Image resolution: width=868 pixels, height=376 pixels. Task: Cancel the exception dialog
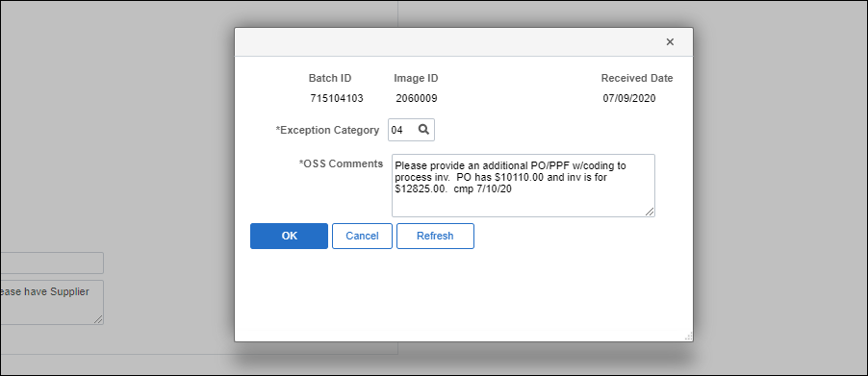pyautogui.click(x=362, y=237)
